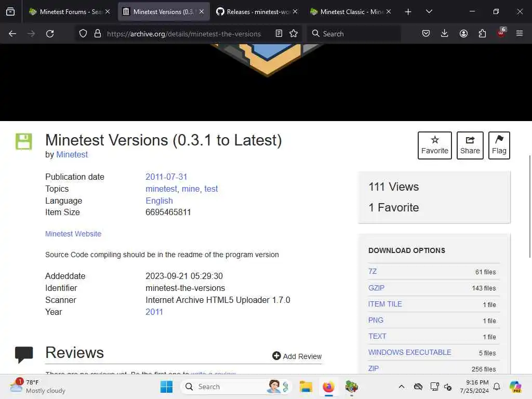Click Firefox icon in taskbar
Image resolution: width=532 pixels, height=399 pixels.
[328, 387]
